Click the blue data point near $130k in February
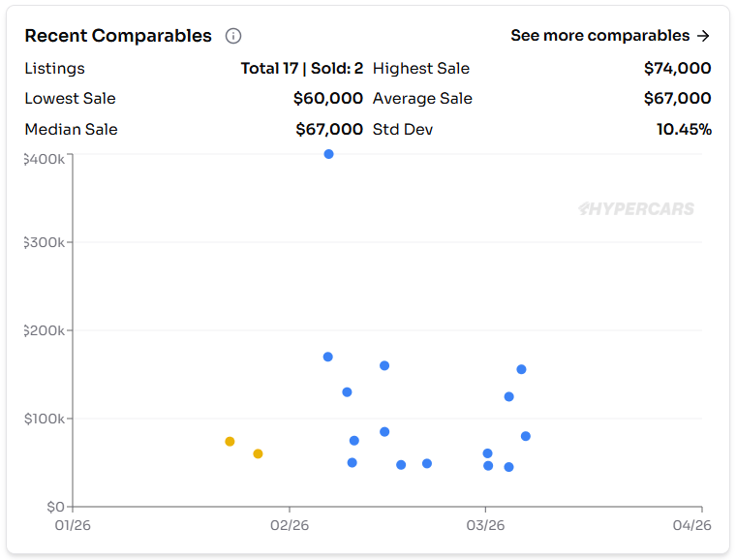736x560 pixels. pos(347,392)
